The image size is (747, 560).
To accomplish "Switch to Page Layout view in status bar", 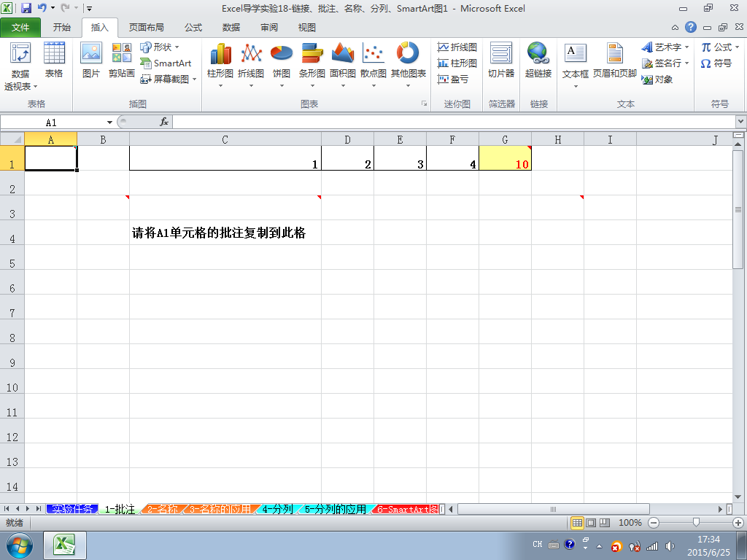I will (591, 522).
